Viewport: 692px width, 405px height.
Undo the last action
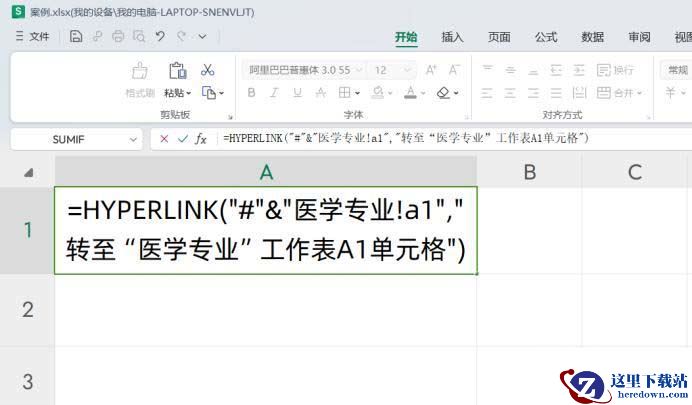coord(160,37)
